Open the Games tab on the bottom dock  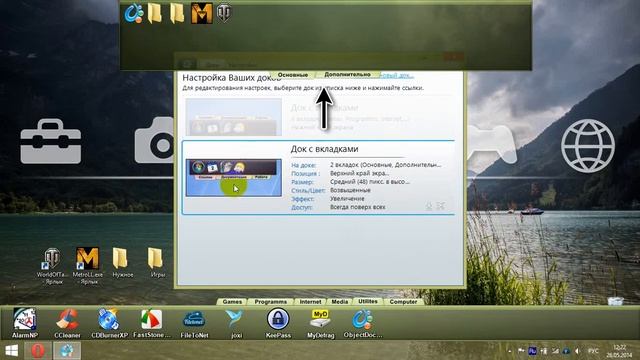(x=232, y=302)
